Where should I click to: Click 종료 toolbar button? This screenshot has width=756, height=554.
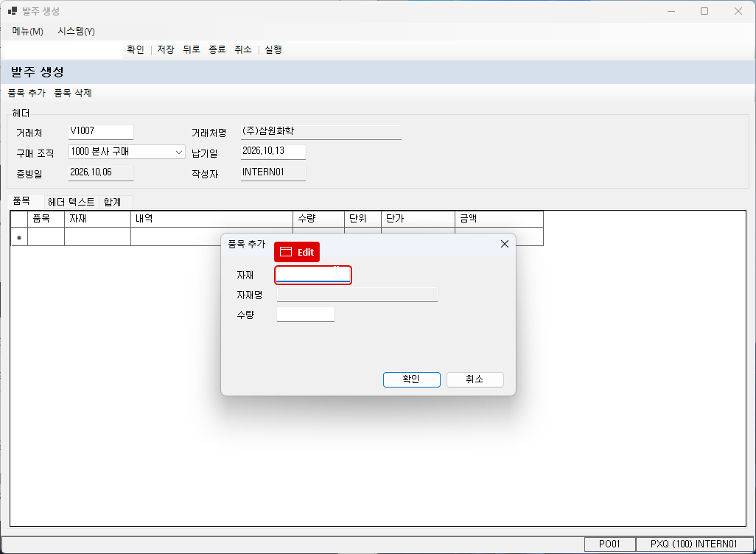217,49
